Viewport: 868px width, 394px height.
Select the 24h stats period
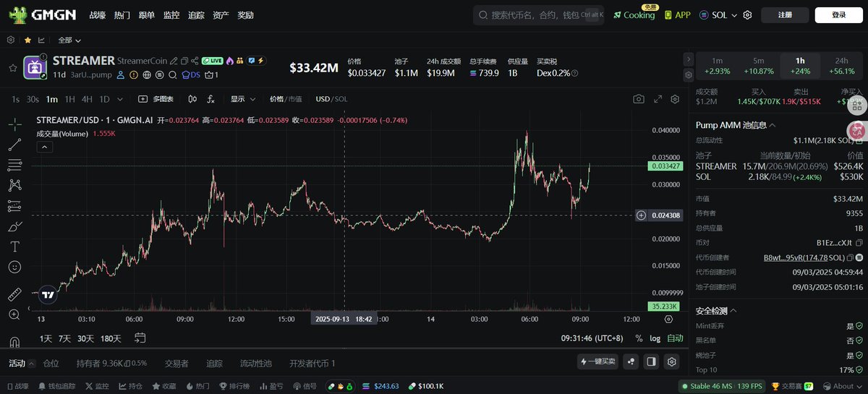coord(842,65)
